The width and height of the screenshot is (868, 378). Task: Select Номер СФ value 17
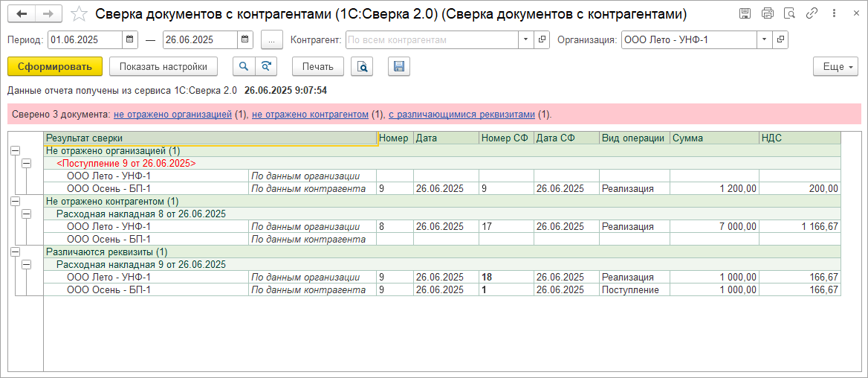506,227
